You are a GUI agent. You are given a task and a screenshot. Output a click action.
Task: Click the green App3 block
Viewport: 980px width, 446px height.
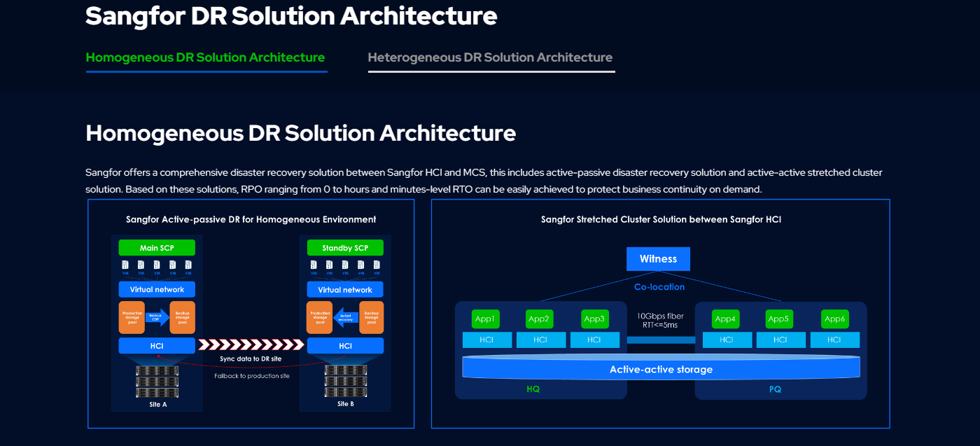pos(594,319)
